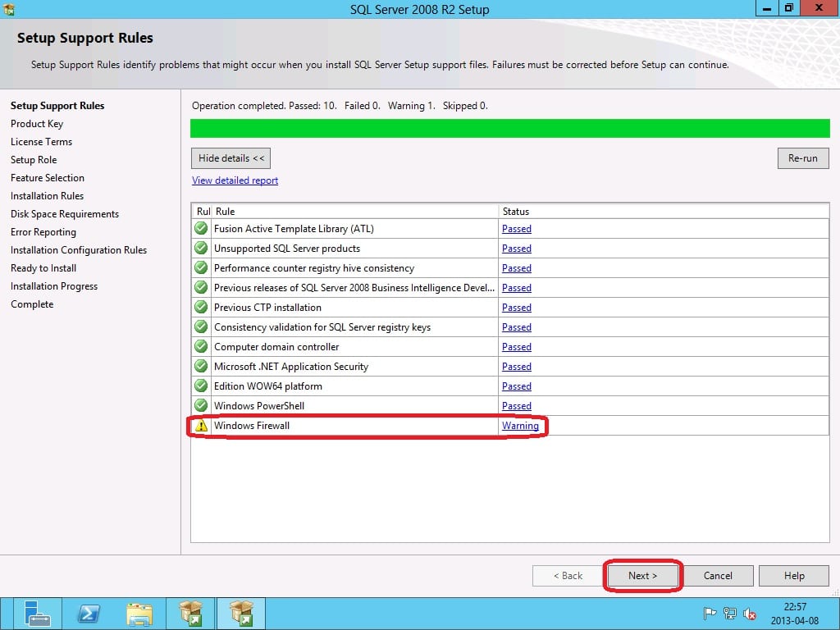Click the check icon for Previous releases of SQL Server 2008
Viewport: 840px width, 630px height.
(x=201, y=288)
